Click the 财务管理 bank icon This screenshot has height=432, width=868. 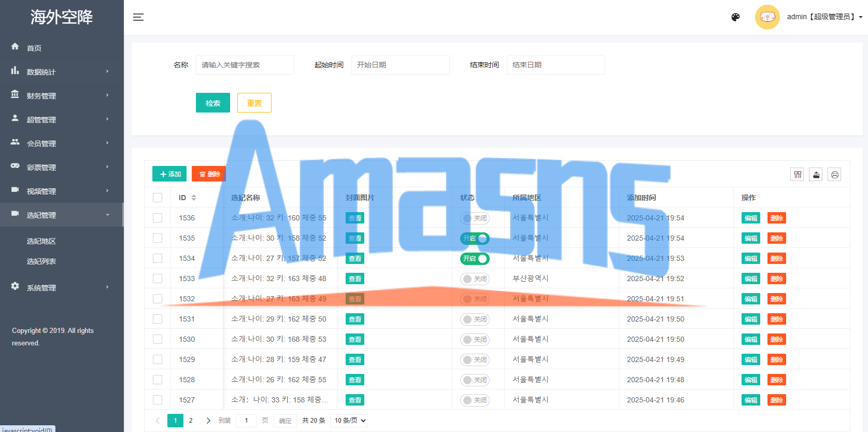(15, 94)
